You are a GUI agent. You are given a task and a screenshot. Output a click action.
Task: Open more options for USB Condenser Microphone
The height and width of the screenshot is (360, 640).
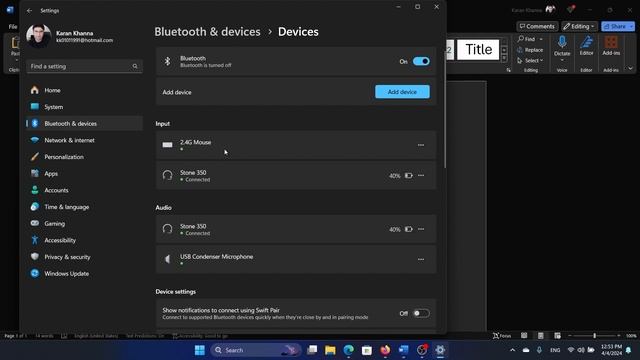coord(421,259)
